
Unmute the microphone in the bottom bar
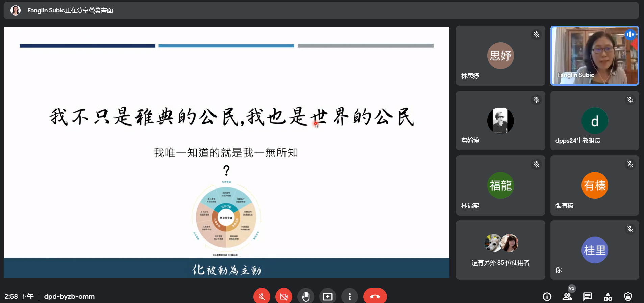pos(262,296)
